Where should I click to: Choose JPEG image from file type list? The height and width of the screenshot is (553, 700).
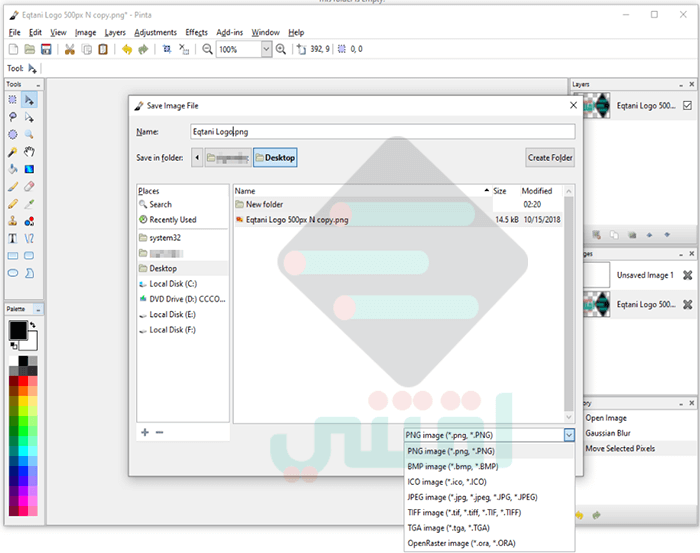[x=489, y=497]
